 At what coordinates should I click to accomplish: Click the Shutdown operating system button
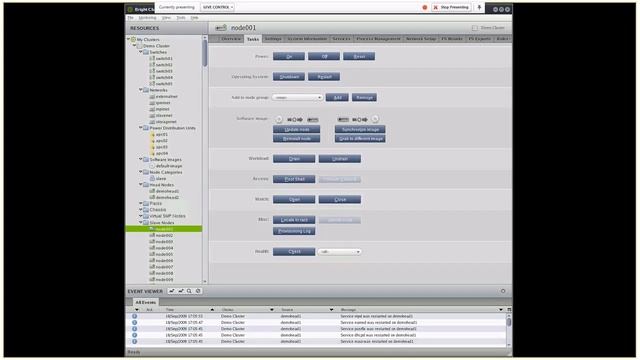tap(289, 77)
